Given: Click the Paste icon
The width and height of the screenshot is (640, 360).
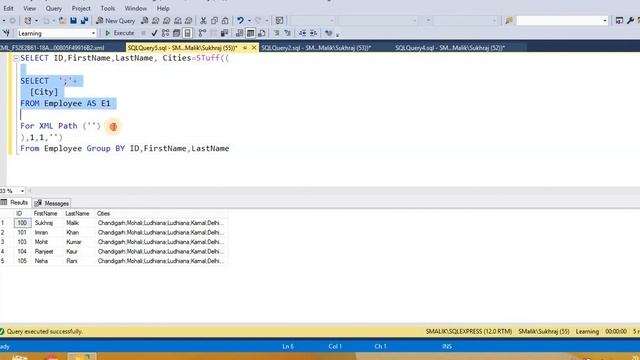Looking at the screenshot, I should [x=225, y=20].
